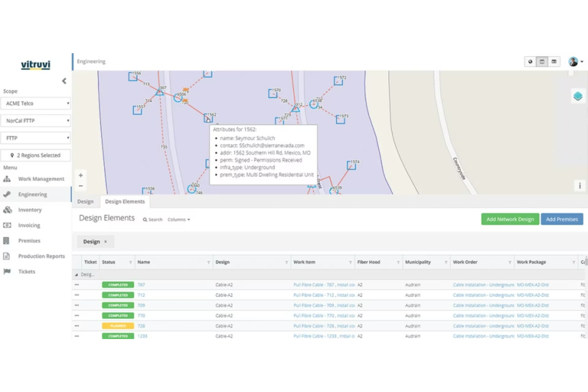Open the Columns dropdown
Screen dimensions: 588x392
[x=179, y=219]
